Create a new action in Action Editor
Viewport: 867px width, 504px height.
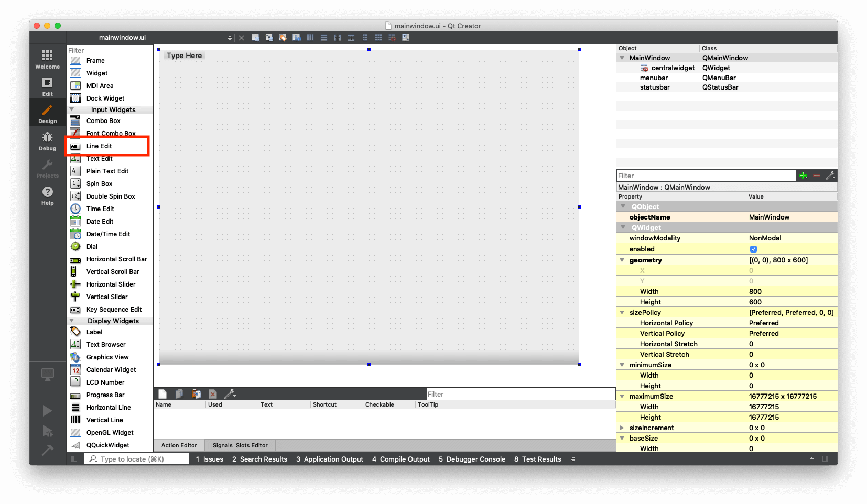tap(162, 394)
